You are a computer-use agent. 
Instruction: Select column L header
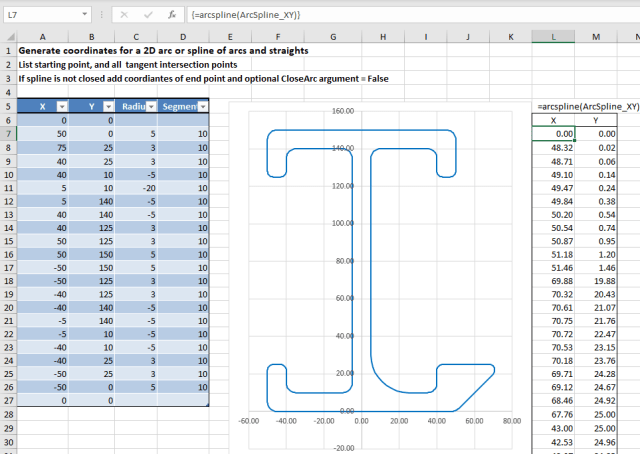(x=553, y=37)
